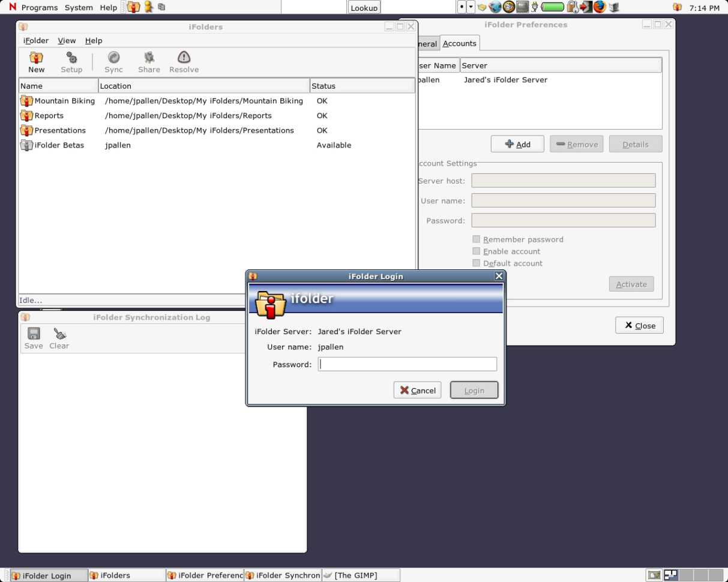Viewport: 728px width, 582px height.
Task: Click the Sync toolbar icon
Action: coord(113,62)
